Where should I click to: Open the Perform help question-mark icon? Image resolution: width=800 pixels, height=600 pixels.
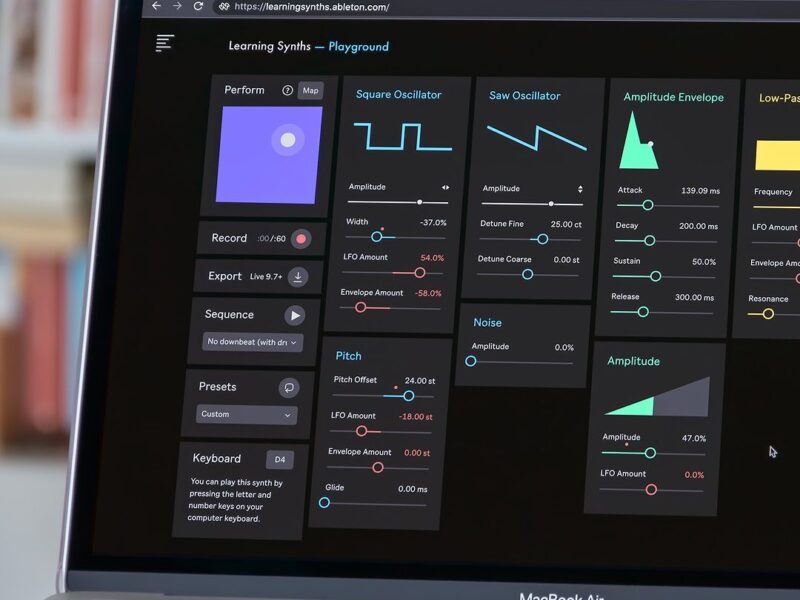pyautogui.click(x=287, y=90)
